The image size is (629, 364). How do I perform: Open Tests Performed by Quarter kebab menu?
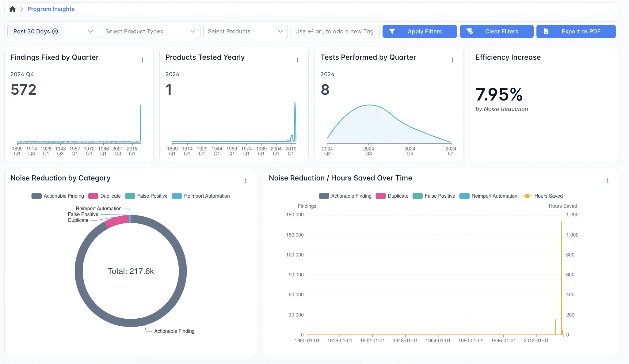452,60
